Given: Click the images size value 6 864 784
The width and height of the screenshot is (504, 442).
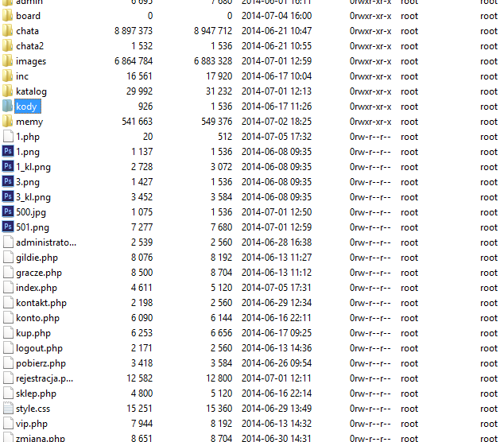Looking at the screenshot, I should [134, 61].
